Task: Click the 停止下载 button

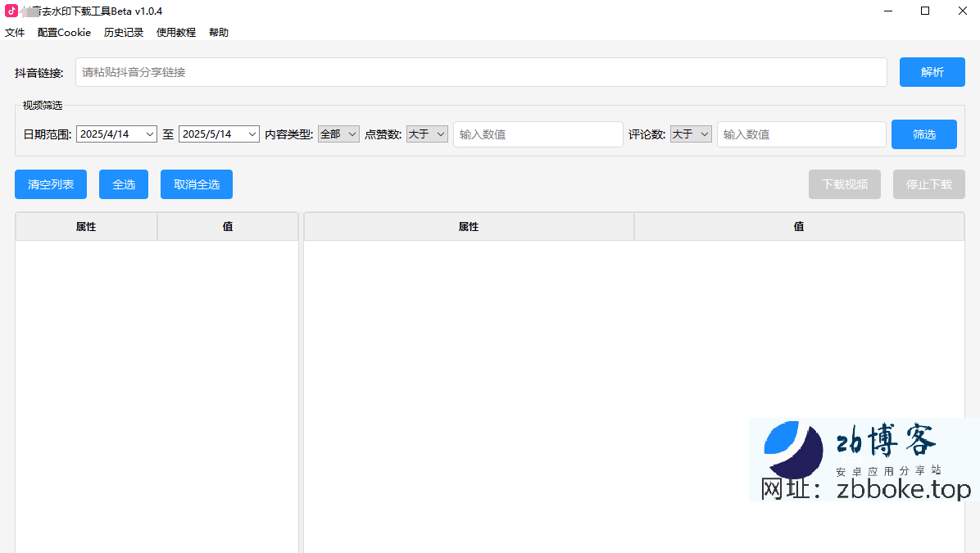Action: [928, 184]
